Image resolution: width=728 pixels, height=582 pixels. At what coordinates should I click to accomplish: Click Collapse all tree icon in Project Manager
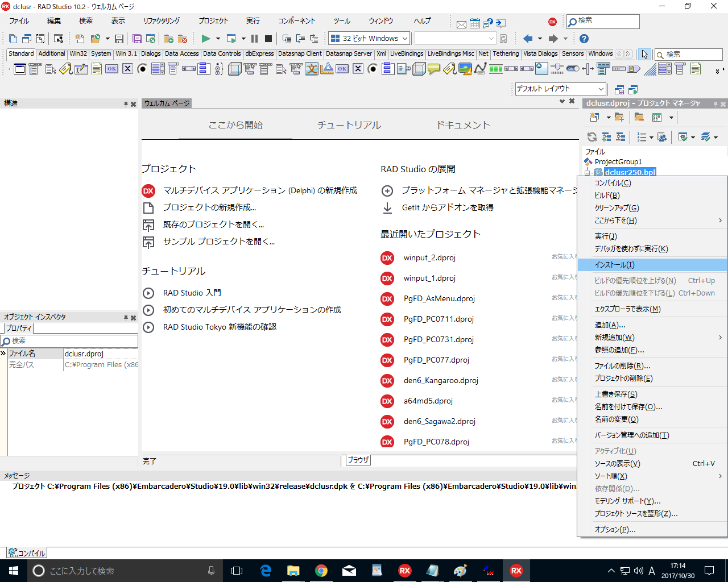click(621, 137)
